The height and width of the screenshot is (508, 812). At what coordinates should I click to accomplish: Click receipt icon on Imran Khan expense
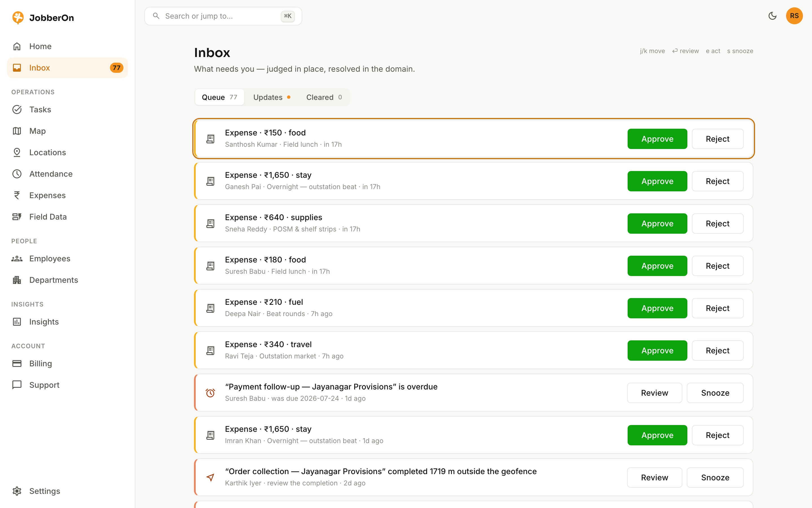point(210,435)
